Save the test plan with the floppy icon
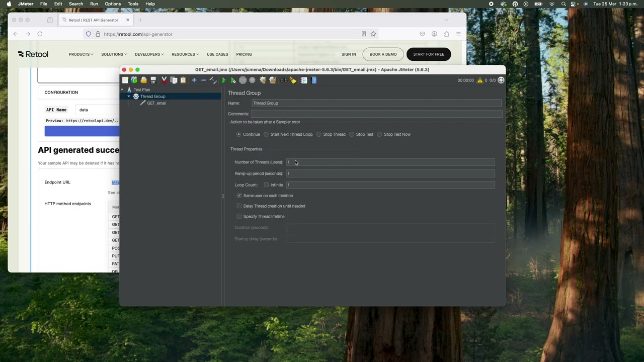The image size is (644, 362). click(x=153, y=80)
